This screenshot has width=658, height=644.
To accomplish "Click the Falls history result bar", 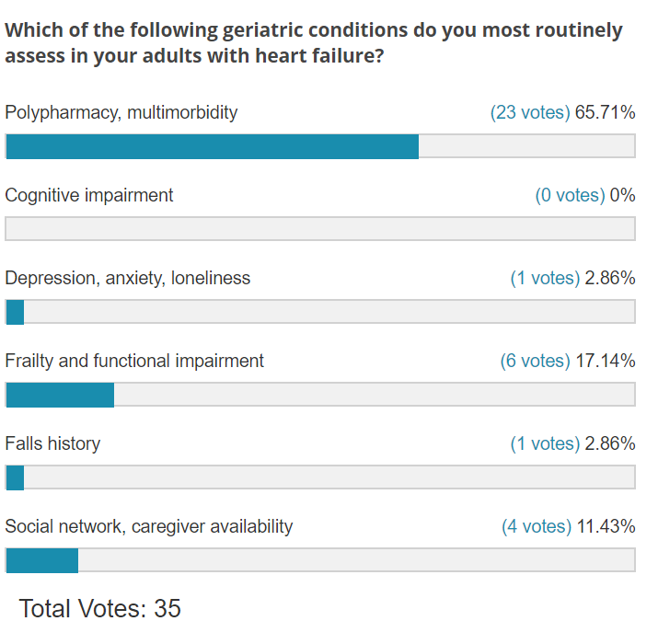I will (320, 477).
